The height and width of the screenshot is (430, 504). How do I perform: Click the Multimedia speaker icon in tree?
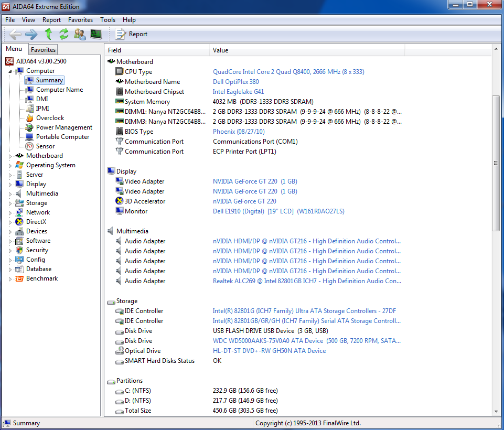[x=19, y=193]
